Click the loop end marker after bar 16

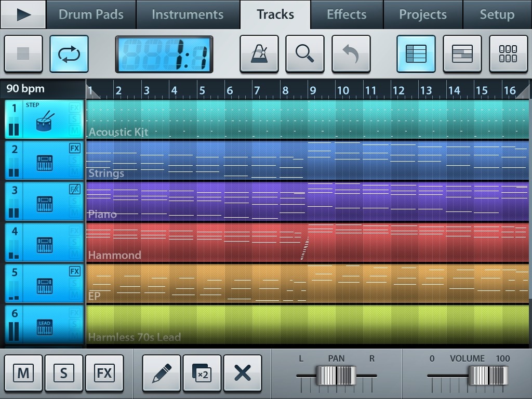(524, 93)
